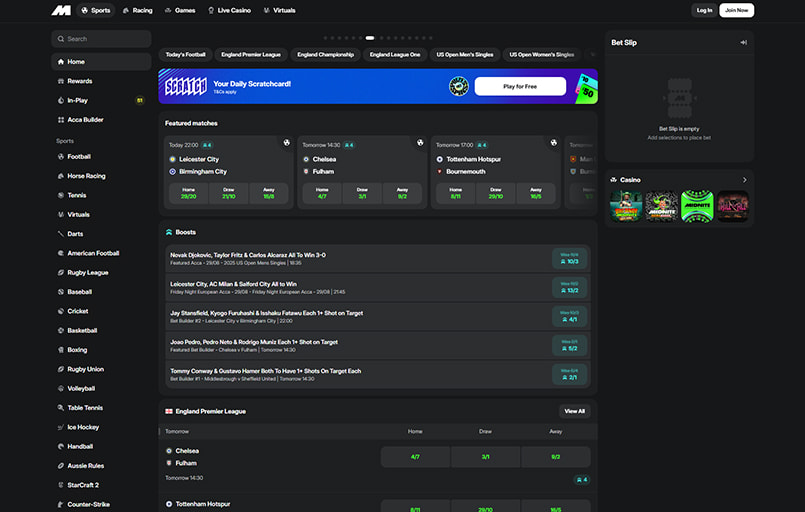Click the Search input field
The image size is (805, 512).
pyautogui.click(x=101, y=39)
